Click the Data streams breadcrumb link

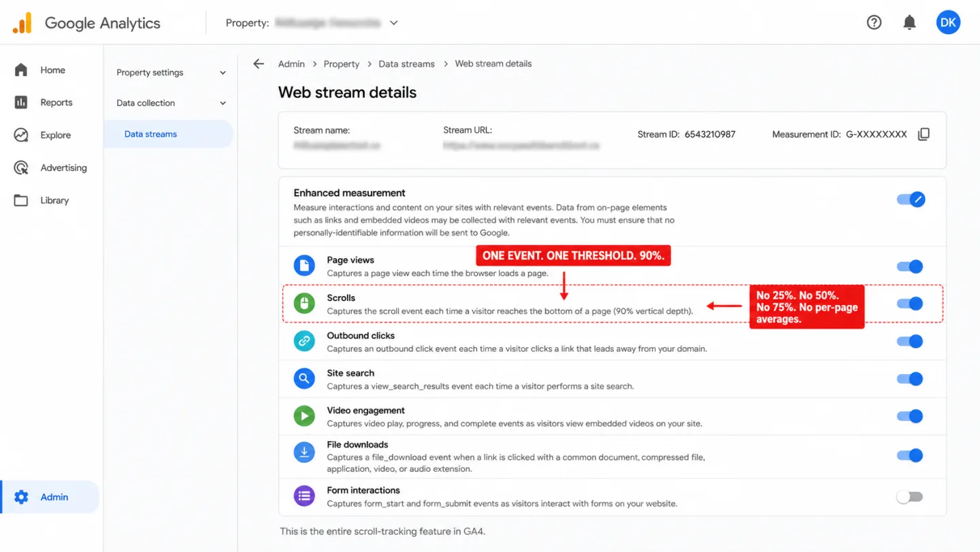pyautogui.click(x=406, y=64)
